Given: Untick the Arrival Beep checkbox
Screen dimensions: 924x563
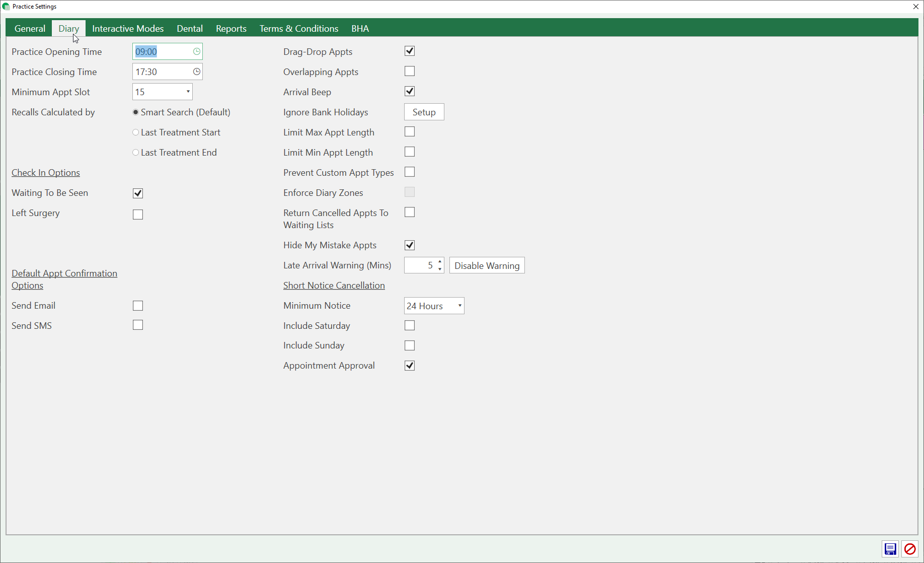Looking at the screenshot, I should (410, 92).
